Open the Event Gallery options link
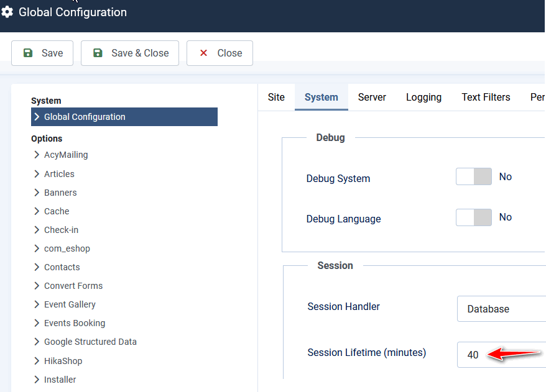The image size is (546, 392). [x=70, y=304]
